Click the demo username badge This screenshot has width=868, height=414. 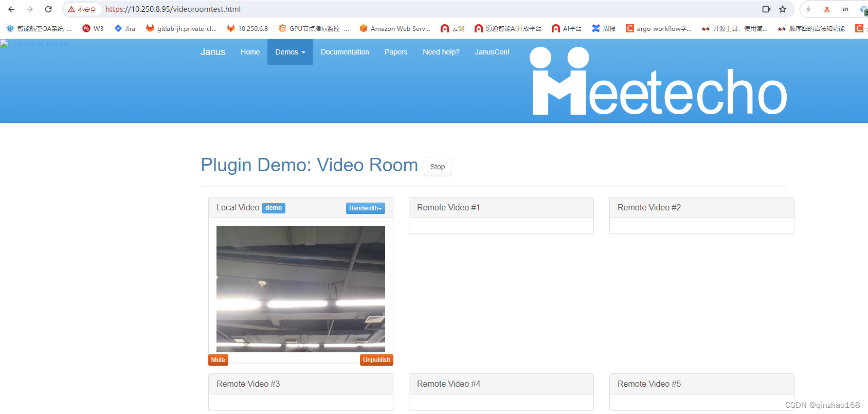tap(274, 208)
